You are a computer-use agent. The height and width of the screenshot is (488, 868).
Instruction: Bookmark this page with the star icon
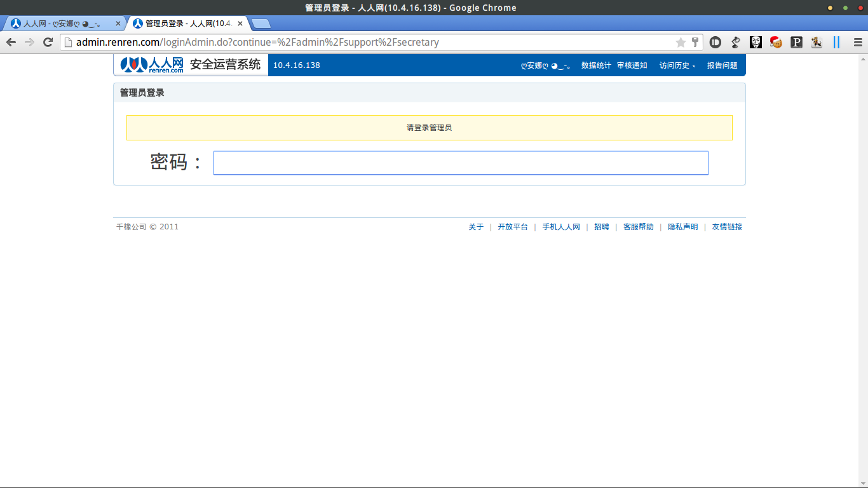681,43
